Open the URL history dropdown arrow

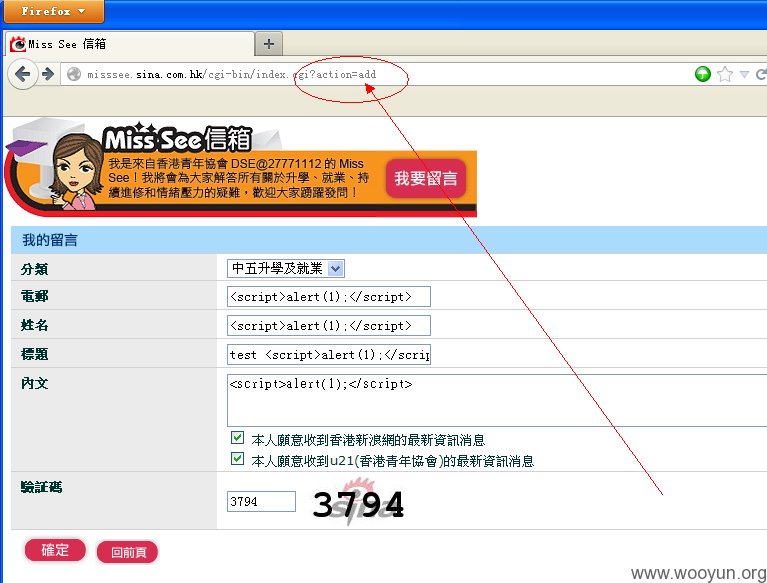[744, 74]
